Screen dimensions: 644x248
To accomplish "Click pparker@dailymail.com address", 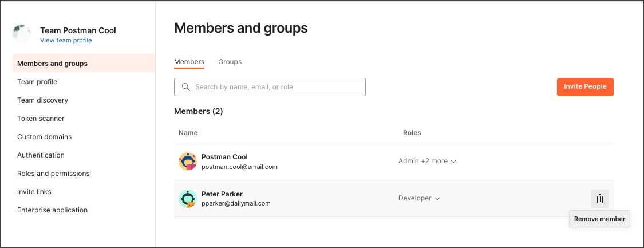I will click(236, 203).
